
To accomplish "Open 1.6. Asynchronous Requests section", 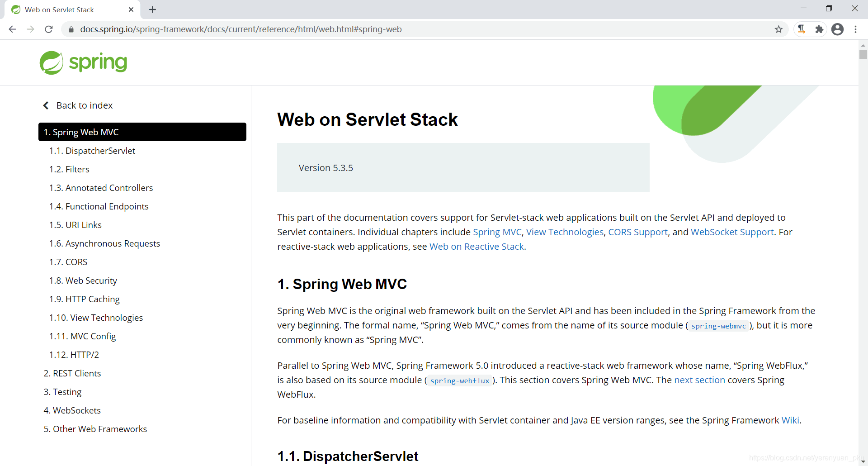I will [104, 243].
